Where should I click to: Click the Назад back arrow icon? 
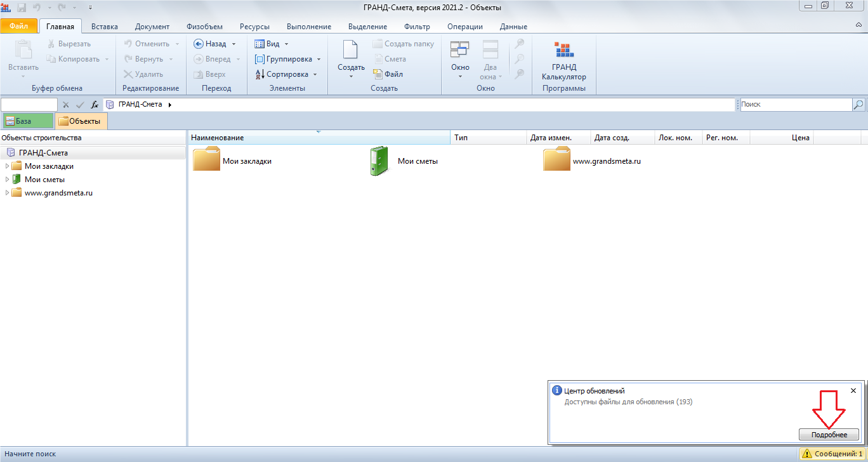[x=199, y=44]
